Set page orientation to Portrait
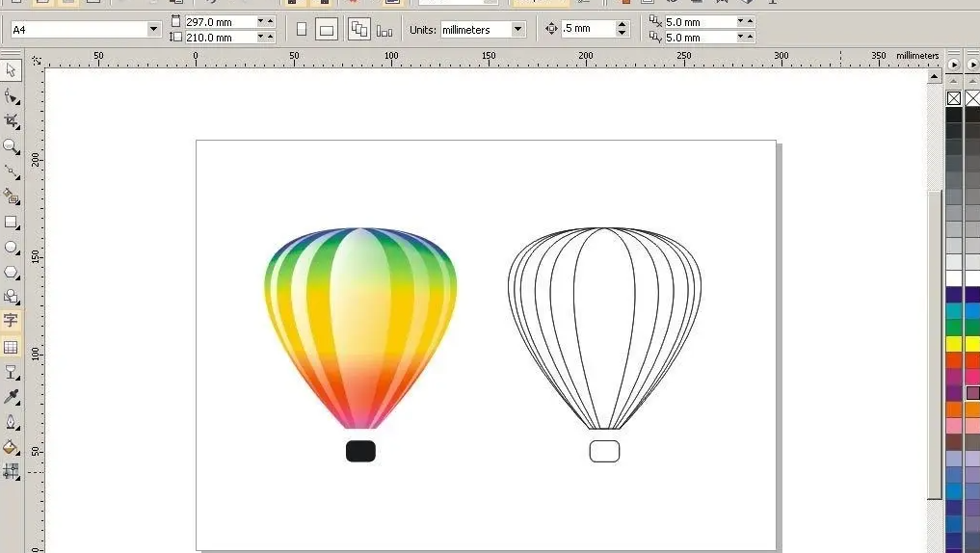 302,29
